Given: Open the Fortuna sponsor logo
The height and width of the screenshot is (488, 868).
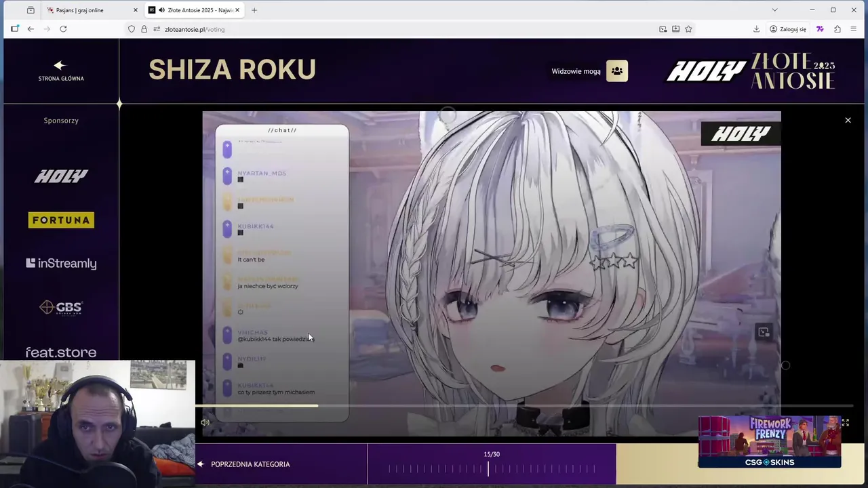Looking at the screenshot, I should tap(61, 220).
